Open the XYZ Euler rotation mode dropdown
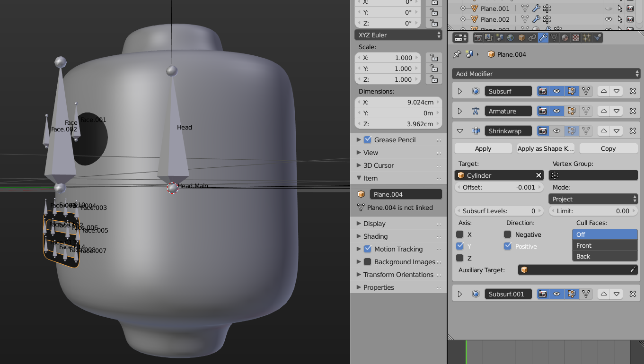The image size is (644, 364). coord(398,35)
